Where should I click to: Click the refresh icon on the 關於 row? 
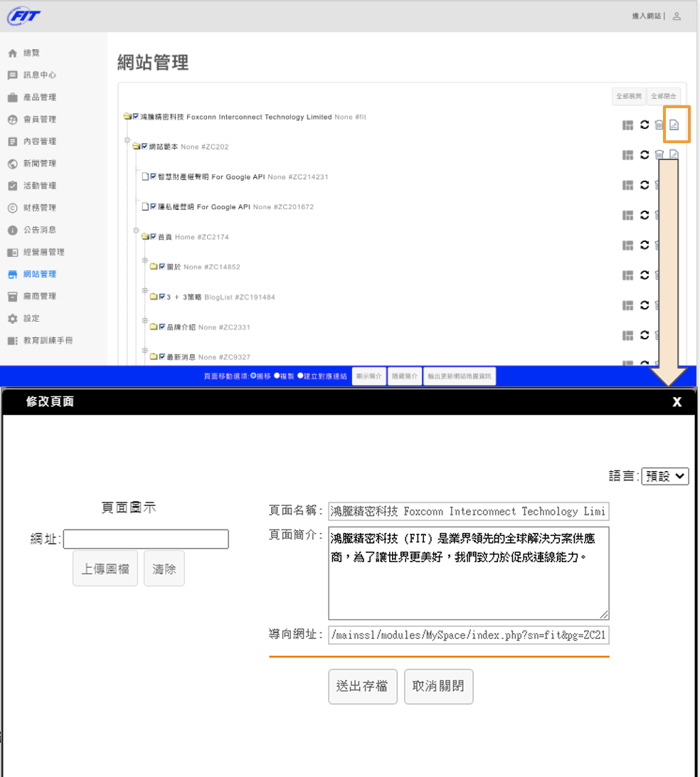click(644, 275)
